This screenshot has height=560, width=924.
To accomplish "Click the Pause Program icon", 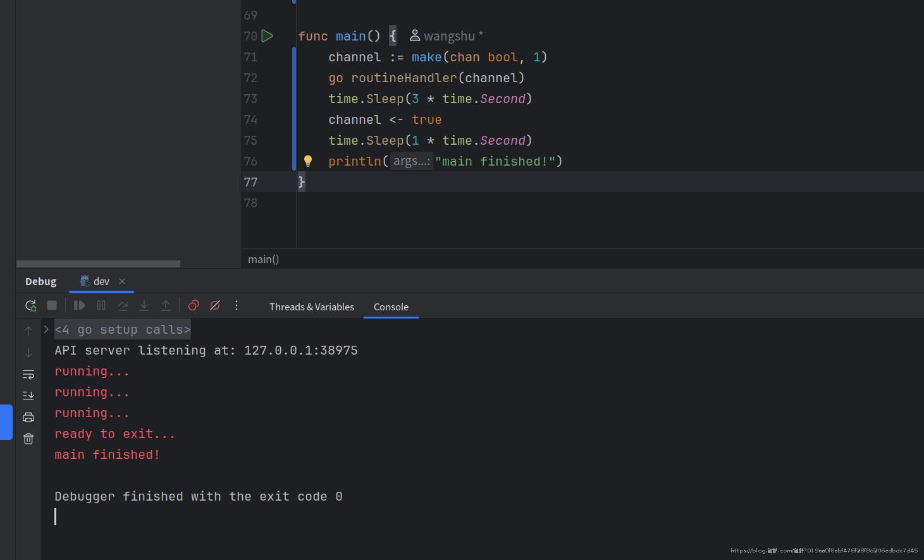I will (x=101, y=306).
